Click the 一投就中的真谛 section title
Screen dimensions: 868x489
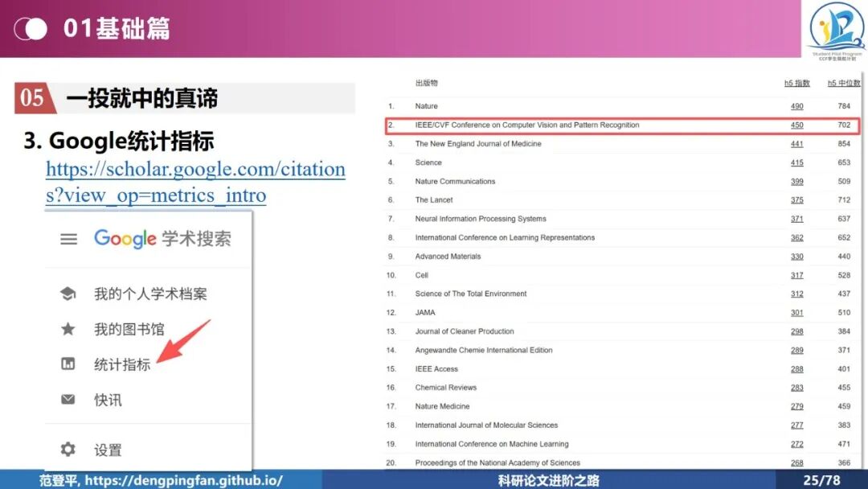pyautogui.click(x=141, y=98)
